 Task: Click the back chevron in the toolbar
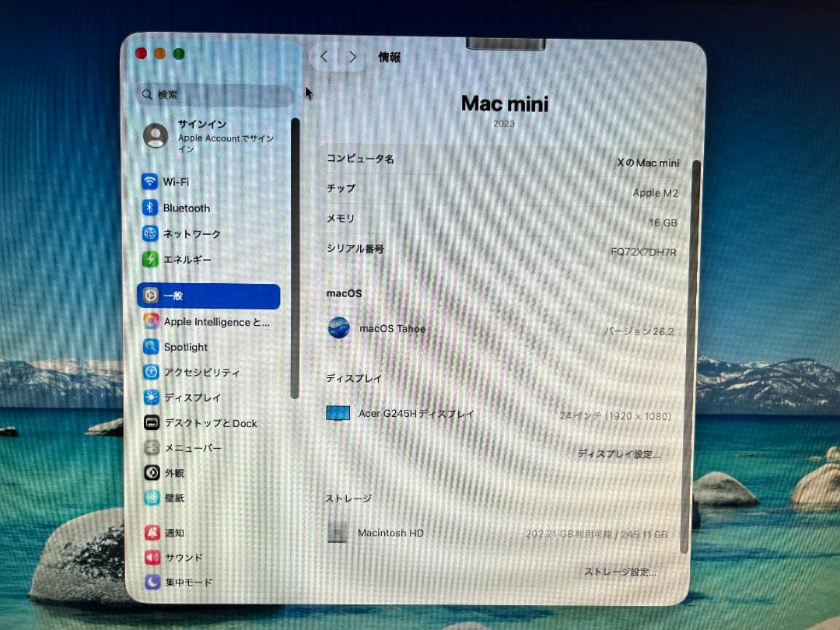[326, 58]
